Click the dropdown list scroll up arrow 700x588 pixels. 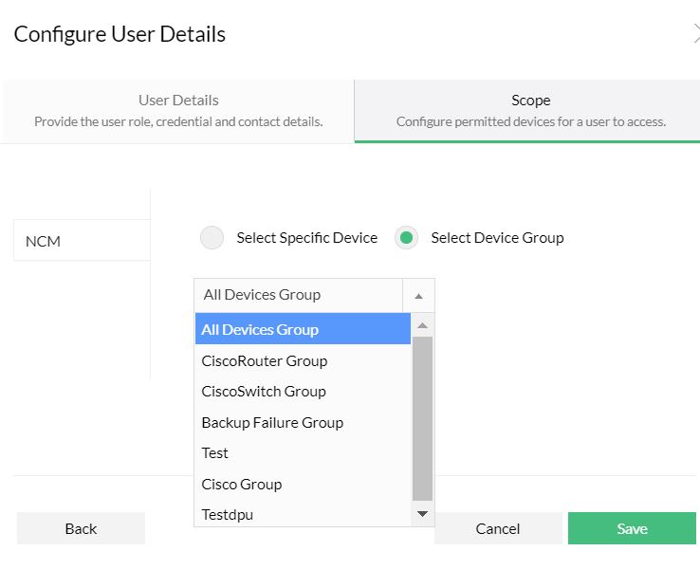click(423, 325)
